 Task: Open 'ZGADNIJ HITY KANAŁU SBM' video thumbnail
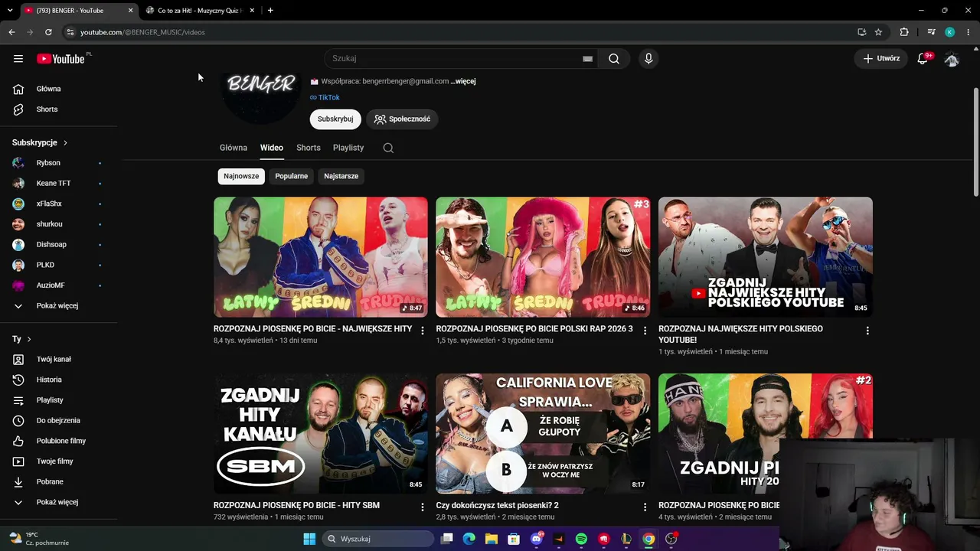coord(321,433)
